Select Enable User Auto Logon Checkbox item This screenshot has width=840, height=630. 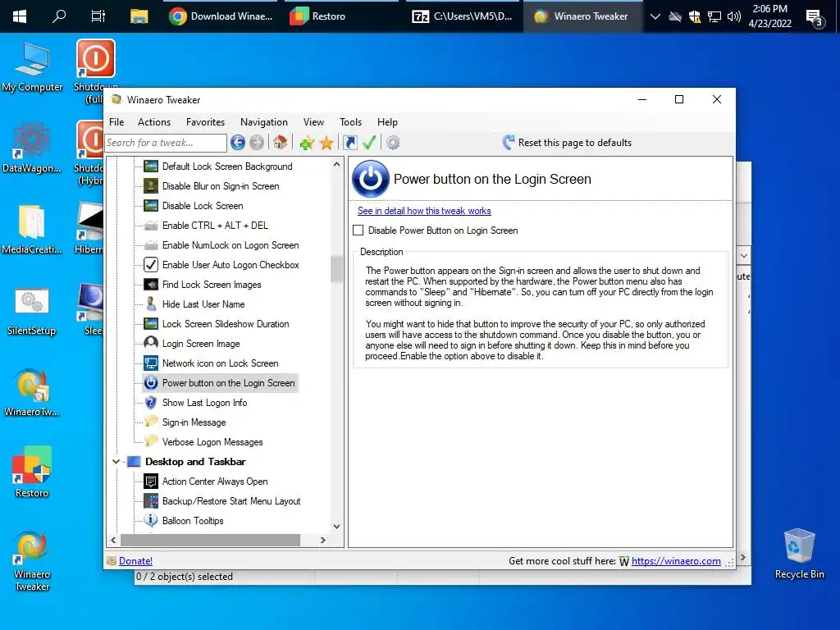231,265
